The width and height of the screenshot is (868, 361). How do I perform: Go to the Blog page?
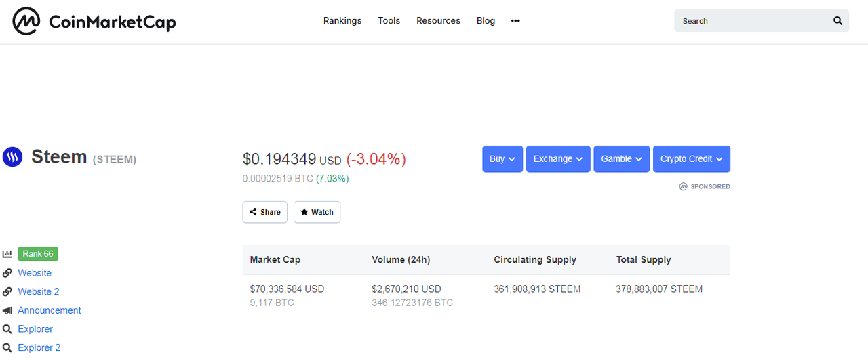(486, 21)
